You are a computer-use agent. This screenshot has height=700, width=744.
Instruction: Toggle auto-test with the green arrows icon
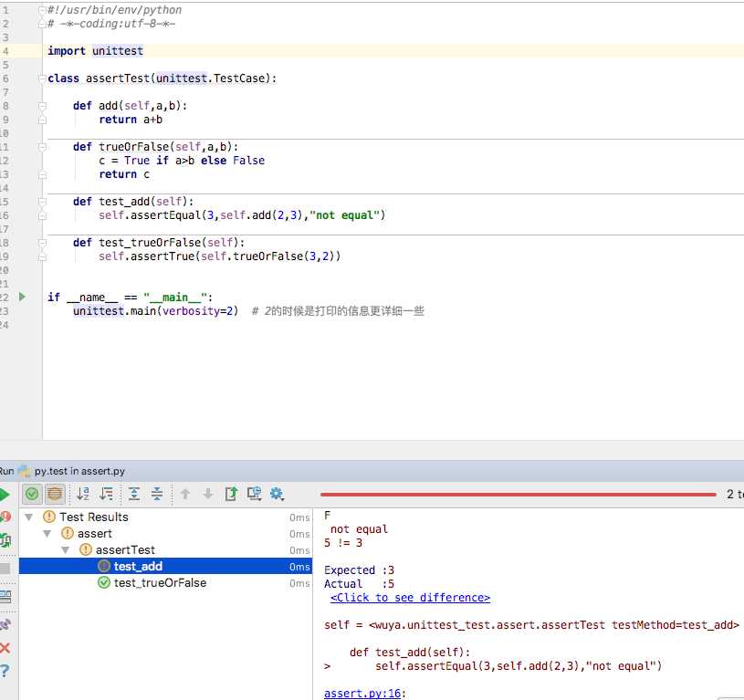5,540
